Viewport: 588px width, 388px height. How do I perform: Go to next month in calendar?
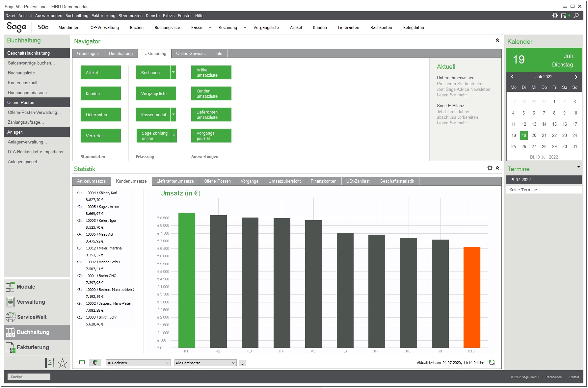576,77
